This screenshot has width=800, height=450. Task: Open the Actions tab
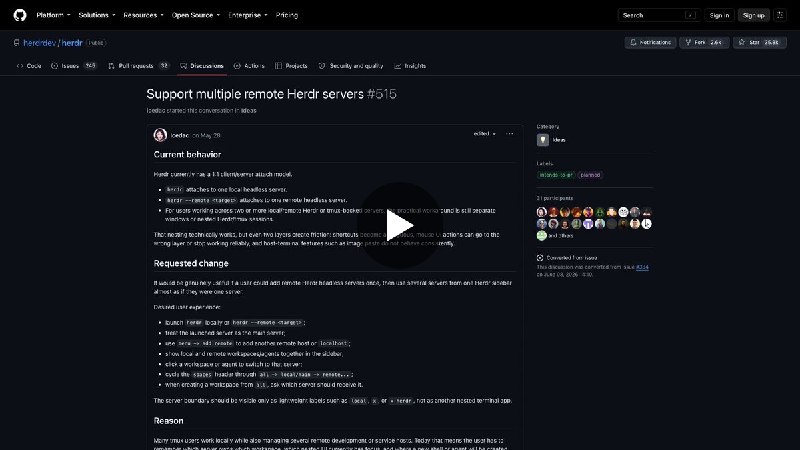[249, 66]
